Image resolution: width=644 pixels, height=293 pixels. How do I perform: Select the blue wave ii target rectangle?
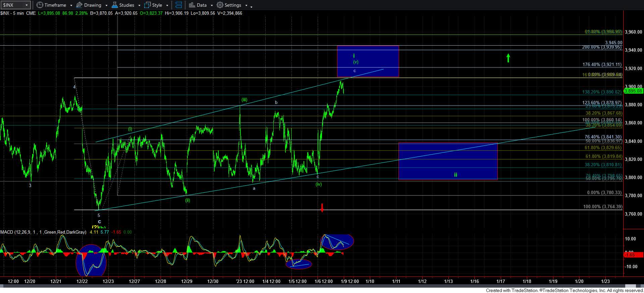point(447,161)
